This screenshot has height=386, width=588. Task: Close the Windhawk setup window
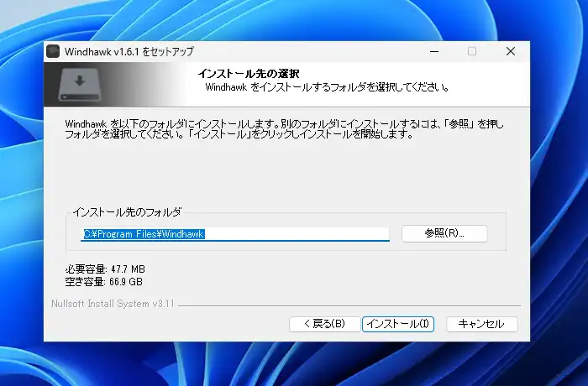[511, 51]
